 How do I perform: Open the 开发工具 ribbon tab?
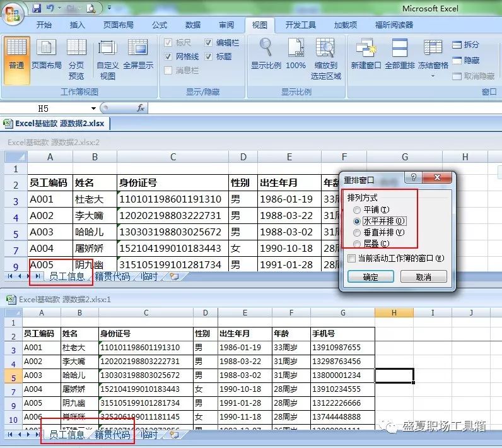[x=300, y=25]
